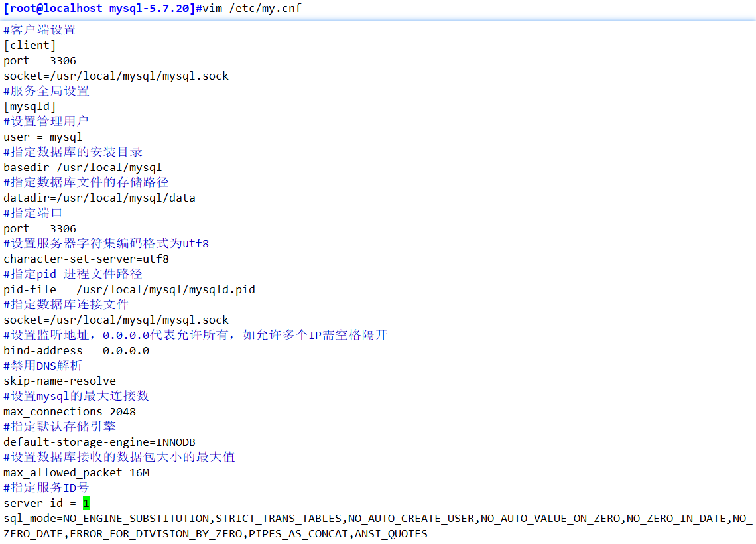
Task: Click the 'skip-name-resolve' line
Action: coord(60,381)
